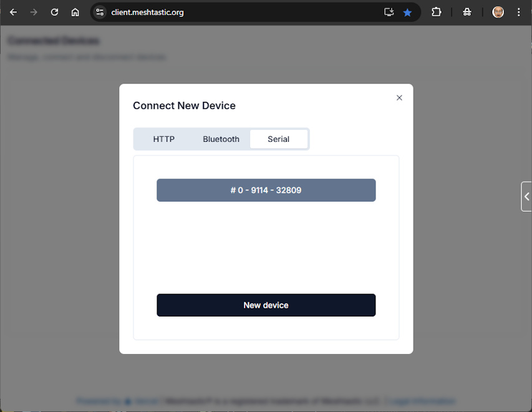Click the browser forward arrow

coord(34,12)
